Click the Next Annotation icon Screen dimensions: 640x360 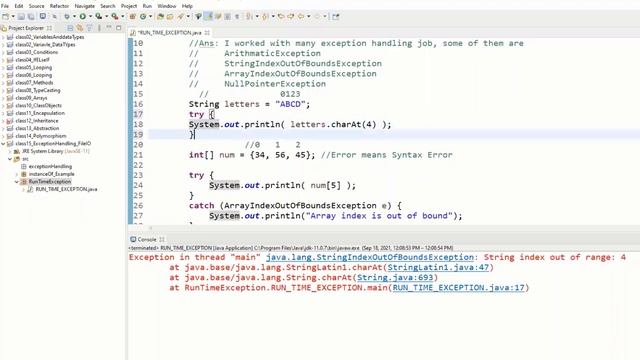click(248, 16)
